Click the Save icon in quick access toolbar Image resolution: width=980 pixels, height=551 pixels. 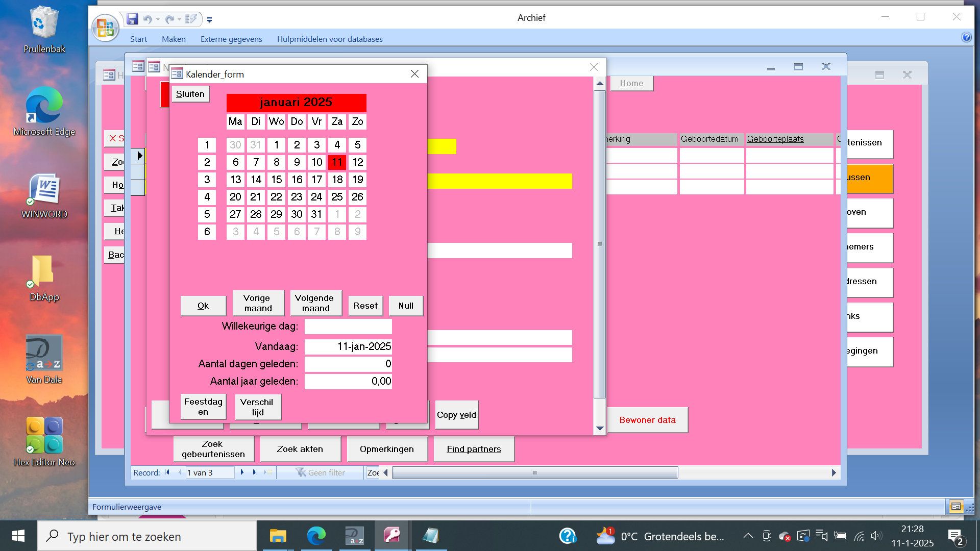click(x=132, y=19)
